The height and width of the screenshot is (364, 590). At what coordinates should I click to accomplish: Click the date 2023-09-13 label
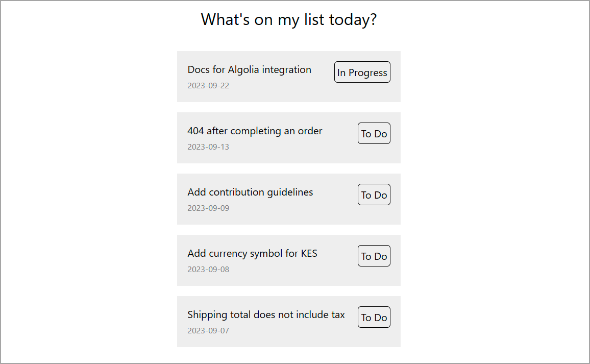pyautogui.click(x=208, y=147)
